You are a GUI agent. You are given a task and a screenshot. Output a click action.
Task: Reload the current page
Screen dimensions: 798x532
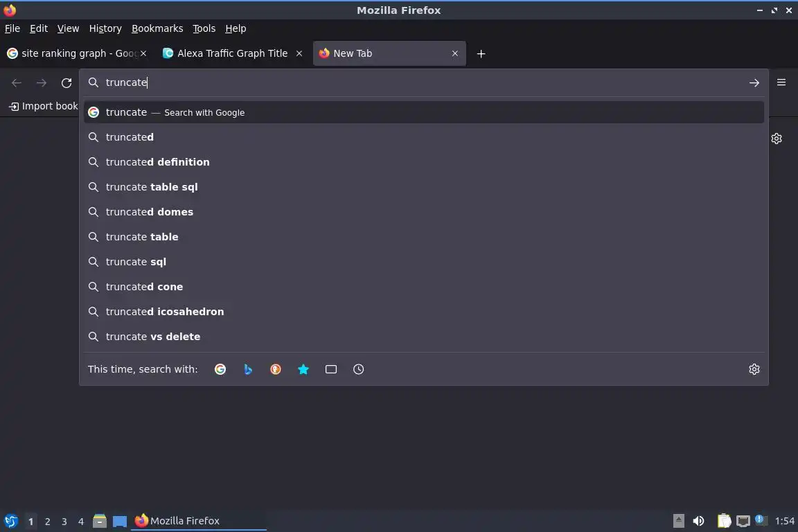click(x=66, y=82)
